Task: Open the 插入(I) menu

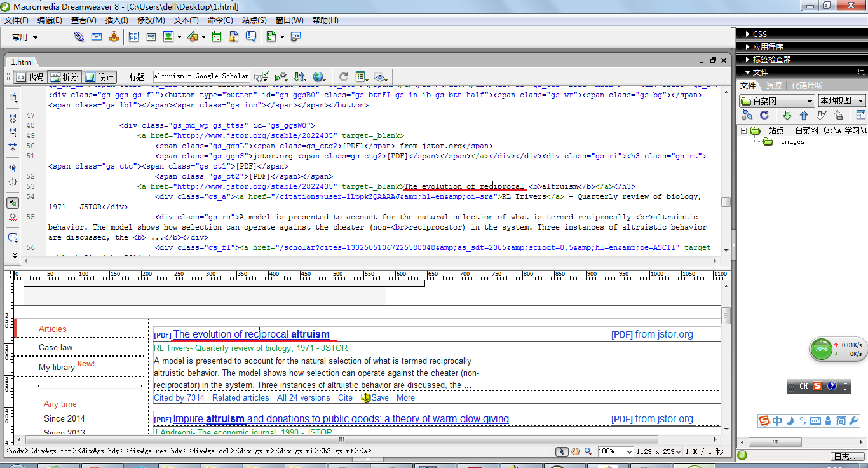Action: [x=116, y=20]
